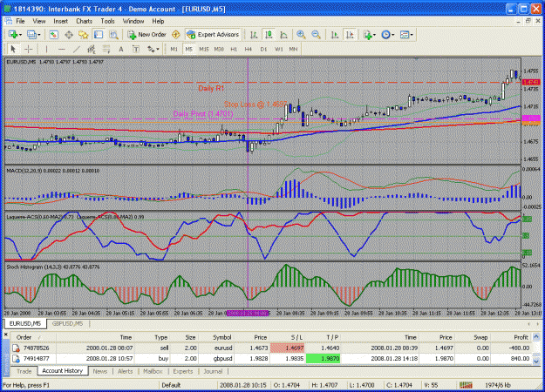Select the M1 timeframe
545x392 pixels.
pyautogui.click(x=174, y=50)
